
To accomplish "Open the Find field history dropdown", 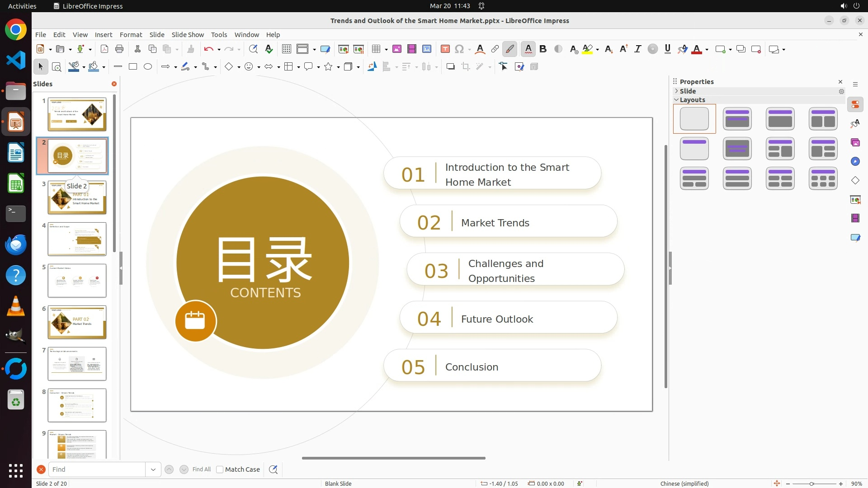I will click(x=153, y=469).
